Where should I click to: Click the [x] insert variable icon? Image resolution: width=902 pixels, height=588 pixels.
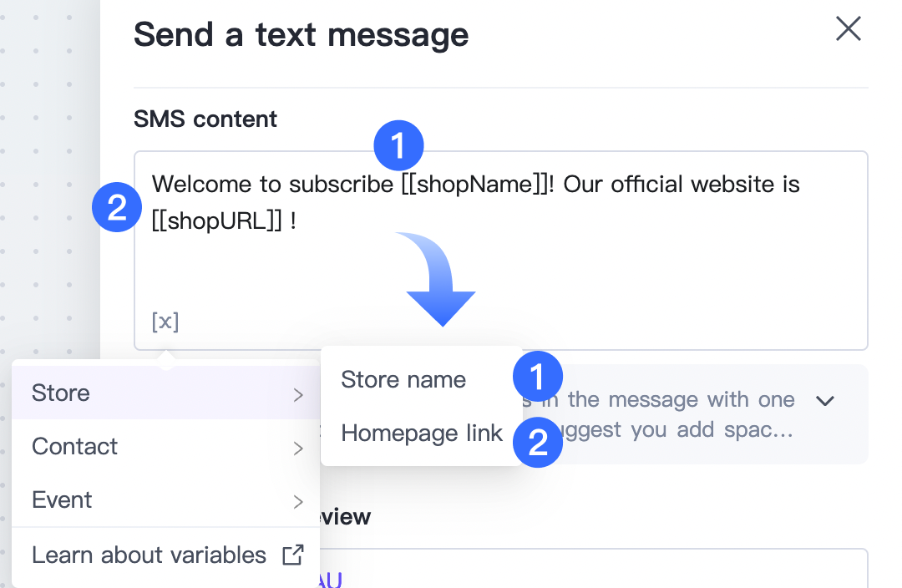coord(165,322)
